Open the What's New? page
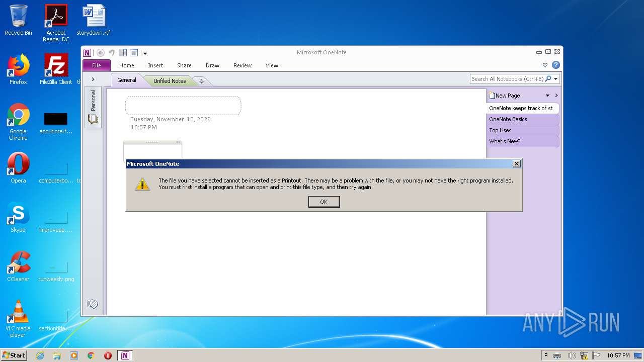644x362 pixels. pos(523,141)
